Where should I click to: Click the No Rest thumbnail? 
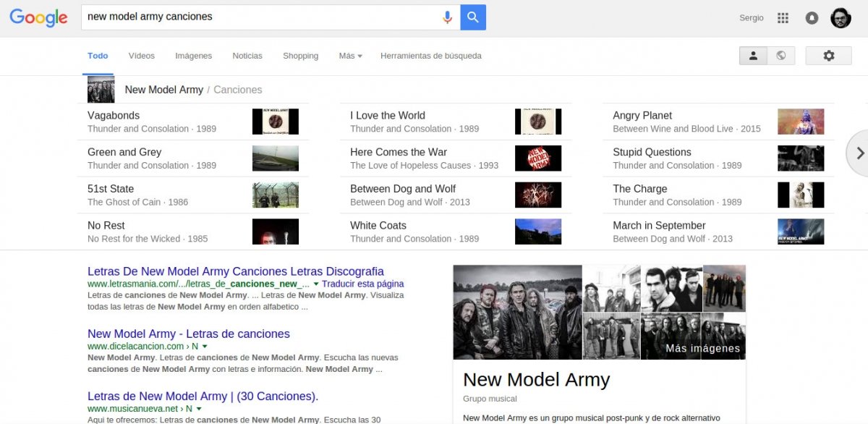276,232
